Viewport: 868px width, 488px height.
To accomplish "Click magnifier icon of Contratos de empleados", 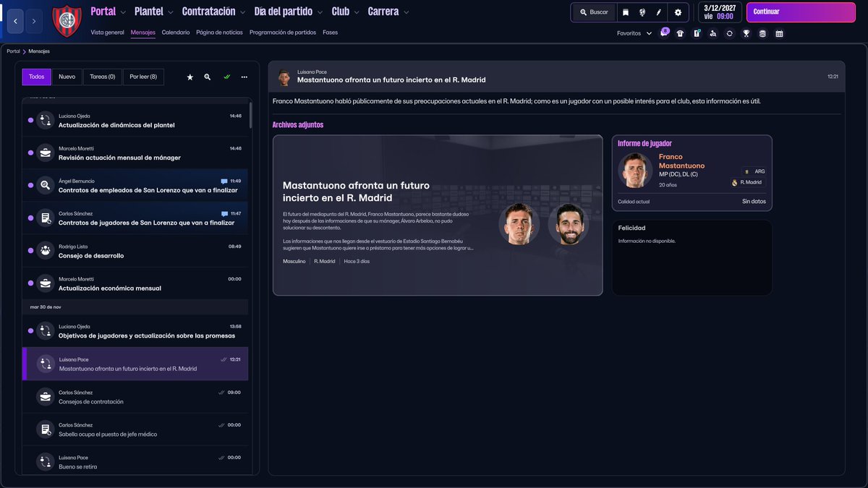I will [45, 185].
